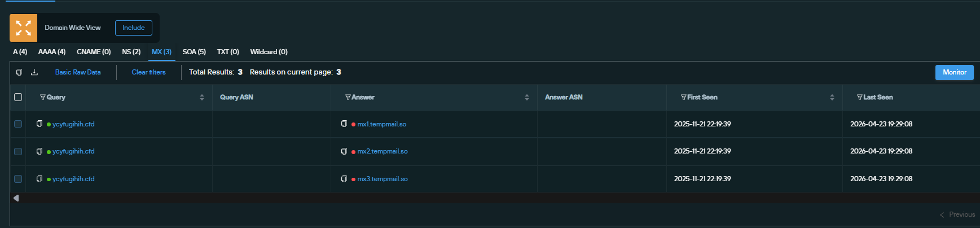The height and width of the screenshot is (228, 980).
Task: Switch to the A (4) tab
Action: [x=20, y=52]
